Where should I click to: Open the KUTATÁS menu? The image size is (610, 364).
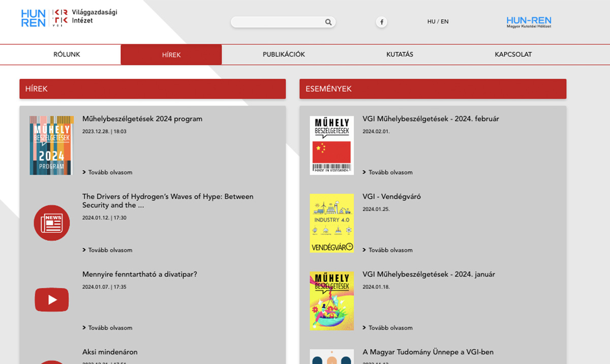(400, 54)
